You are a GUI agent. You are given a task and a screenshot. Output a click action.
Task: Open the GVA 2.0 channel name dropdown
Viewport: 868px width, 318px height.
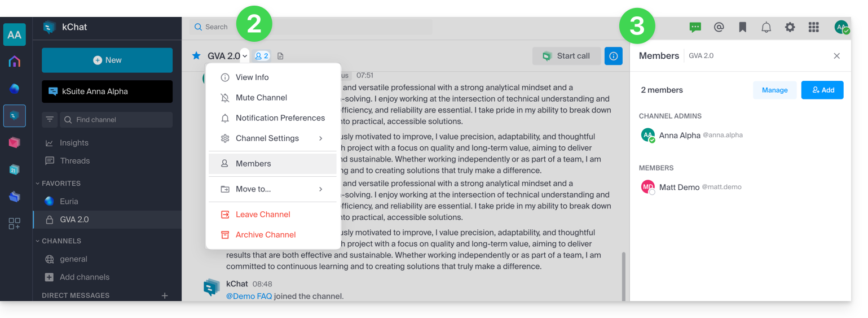tap(245, 56)
